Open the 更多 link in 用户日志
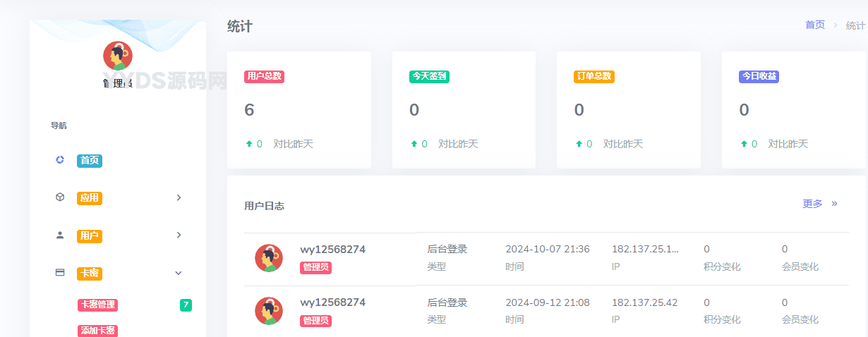Screen dimensions: 868x337 pos(812,204)
